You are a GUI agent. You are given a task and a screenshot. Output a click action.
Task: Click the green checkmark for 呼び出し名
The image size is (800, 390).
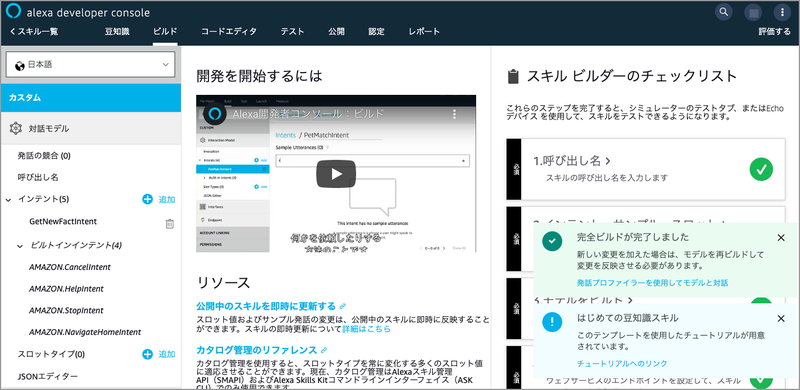(761, 169)
